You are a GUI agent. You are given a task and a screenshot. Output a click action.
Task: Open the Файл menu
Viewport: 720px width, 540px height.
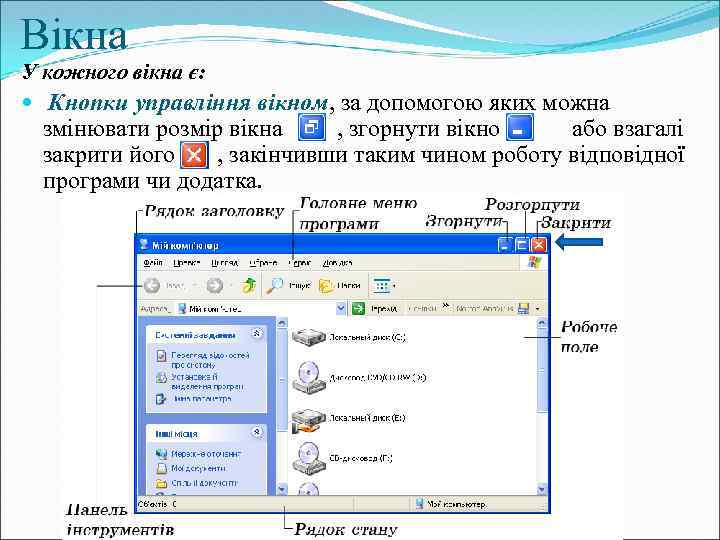tap(153, 263)
